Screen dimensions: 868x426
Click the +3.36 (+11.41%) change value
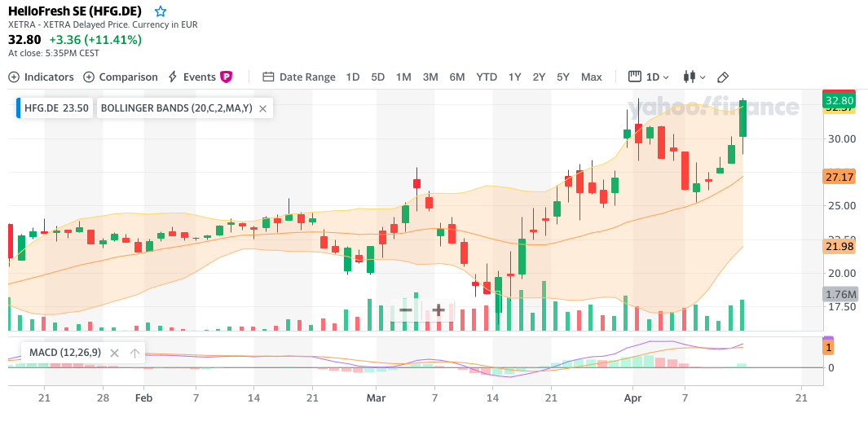95,40
